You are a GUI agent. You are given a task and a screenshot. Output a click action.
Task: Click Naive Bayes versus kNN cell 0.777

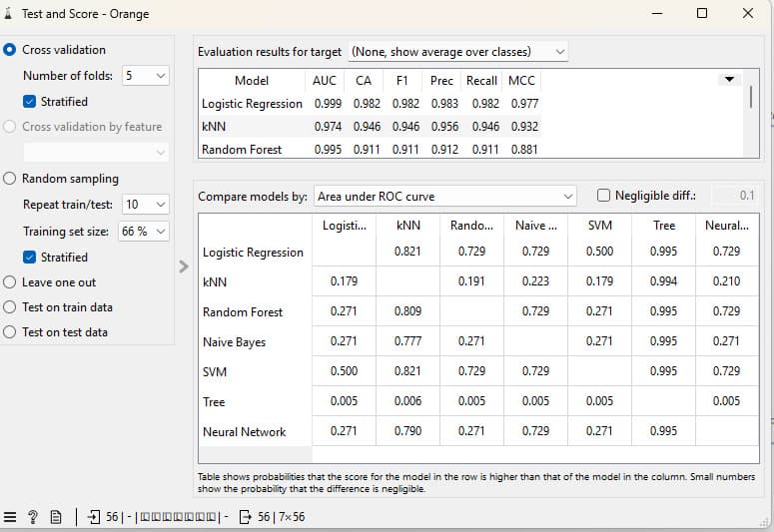407,341
